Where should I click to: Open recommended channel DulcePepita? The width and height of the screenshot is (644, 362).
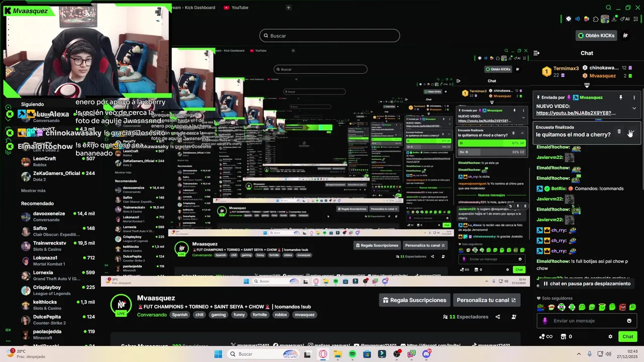58,320
